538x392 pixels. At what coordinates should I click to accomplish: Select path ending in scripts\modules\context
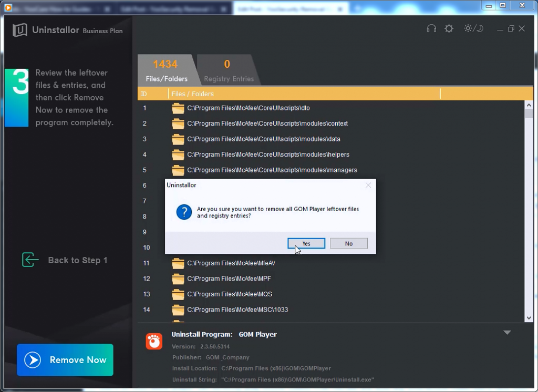point(267,123)
